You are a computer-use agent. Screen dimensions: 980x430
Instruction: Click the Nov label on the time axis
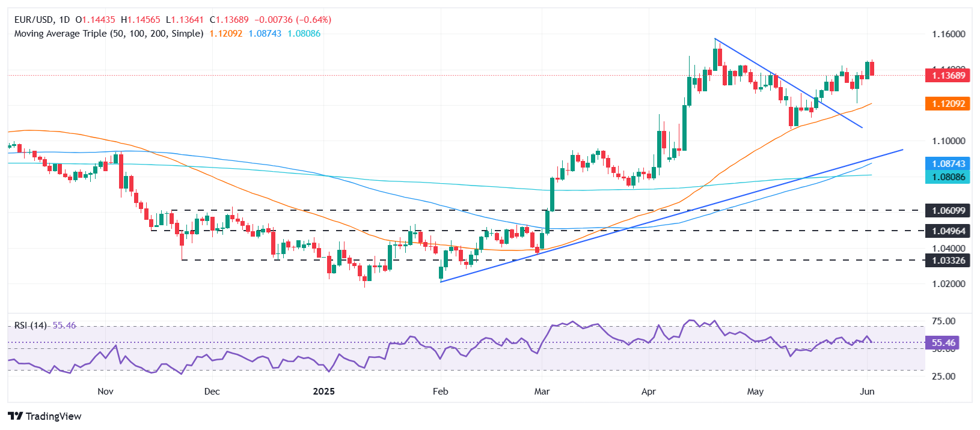pos(105,392)
